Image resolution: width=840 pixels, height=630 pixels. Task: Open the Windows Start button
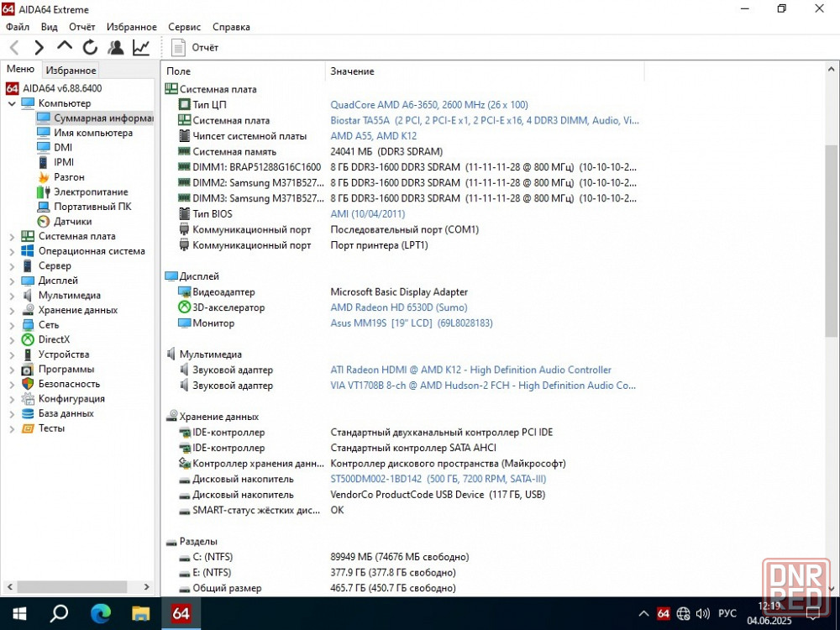click(19, 613)
